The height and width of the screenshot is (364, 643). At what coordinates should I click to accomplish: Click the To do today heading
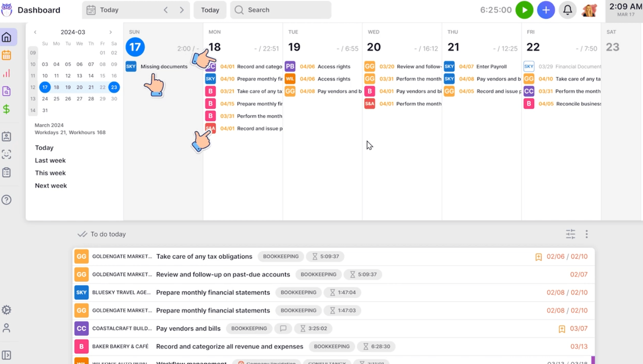[108, 234]
